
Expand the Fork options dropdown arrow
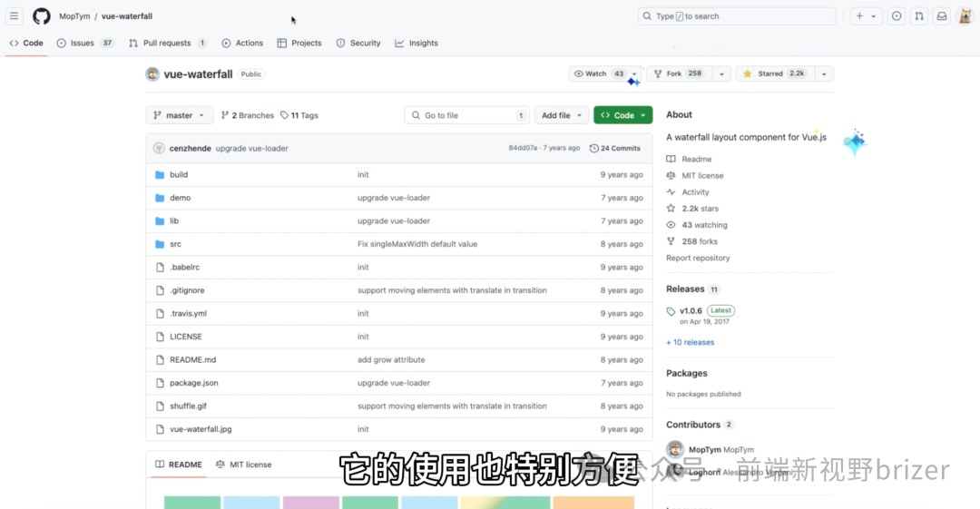721,73
